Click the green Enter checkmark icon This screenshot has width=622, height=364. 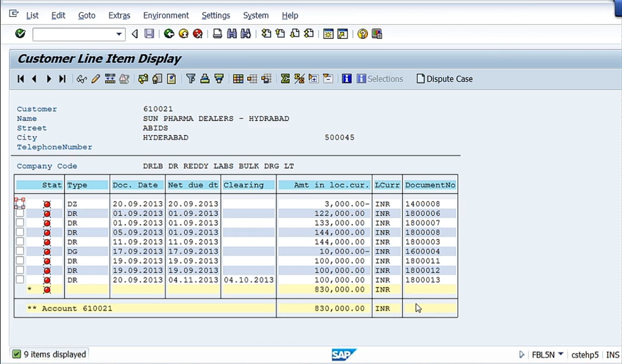point(20,34)
